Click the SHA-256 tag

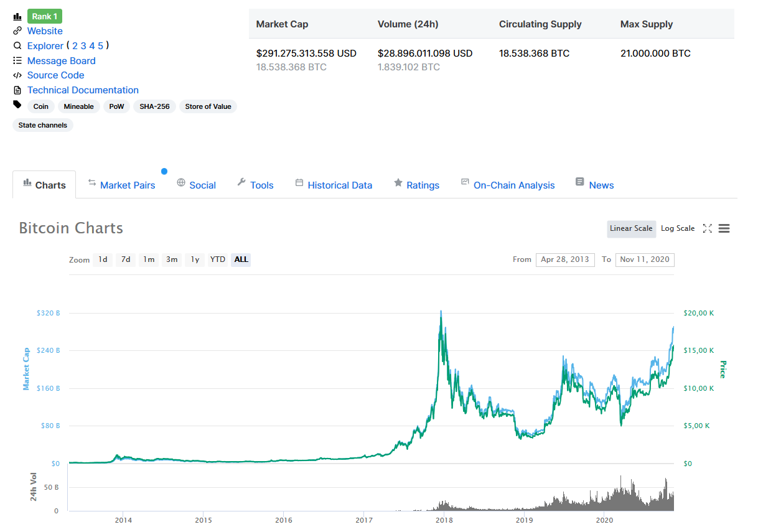pyautogui.click(x=154, y=106)
